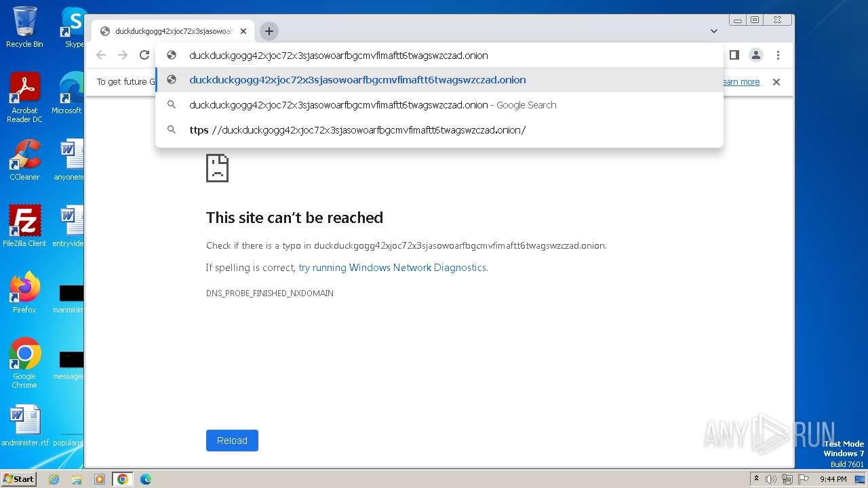
Task: Open the messages desktop file
Action: click(68, 365)
